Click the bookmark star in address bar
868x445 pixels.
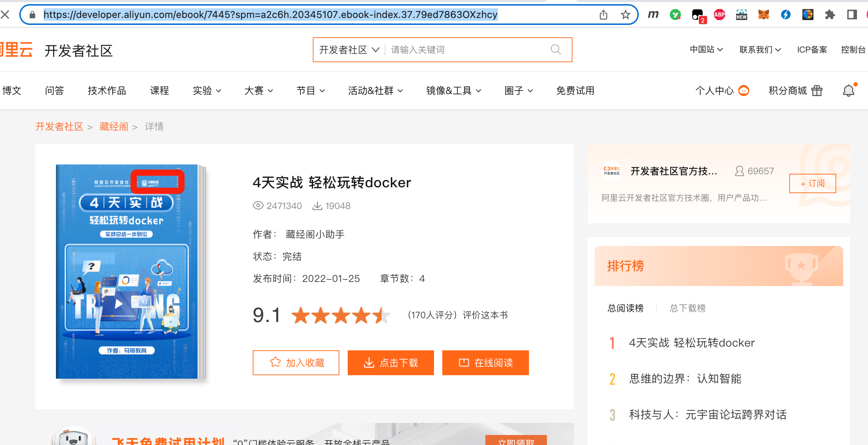point(625,15)
